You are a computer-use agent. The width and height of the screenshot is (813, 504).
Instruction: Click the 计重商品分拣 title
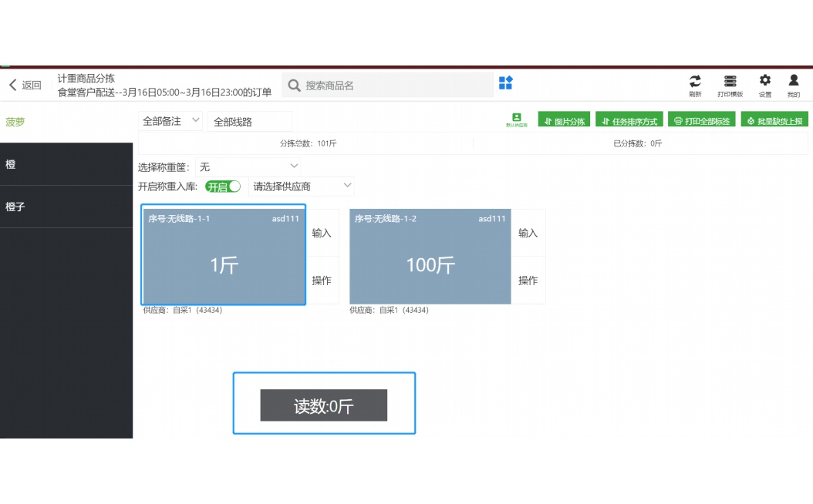coord(86,78)
